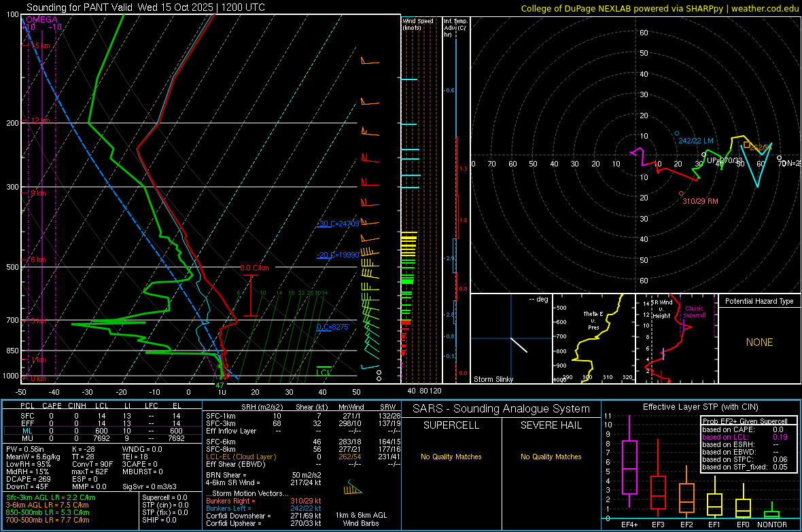Viewport: 802px width, 532px height.
Task: Select the 'SigSvr = 0 m3/s3' value
Action: (150, 486)
